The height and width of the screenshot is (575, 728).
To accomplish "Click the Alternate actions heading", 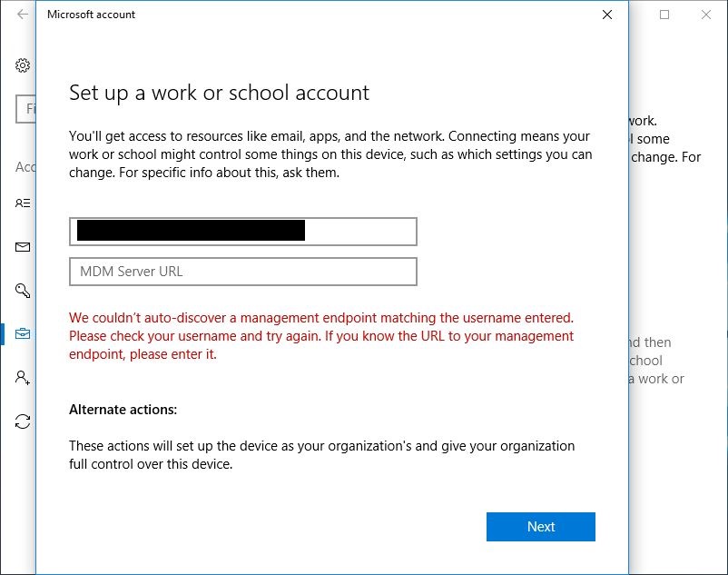I will click(x=123, y=410).
